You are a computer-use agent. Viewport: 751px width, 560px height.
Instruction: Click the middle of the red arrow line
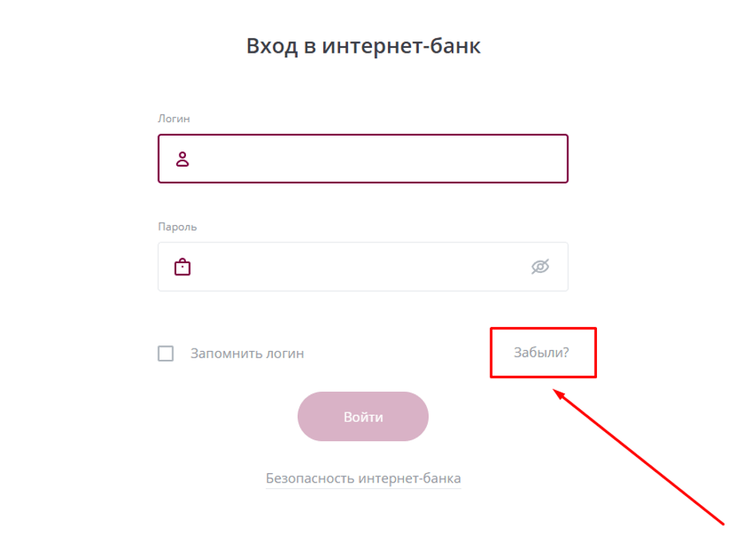tap(640, 458)
